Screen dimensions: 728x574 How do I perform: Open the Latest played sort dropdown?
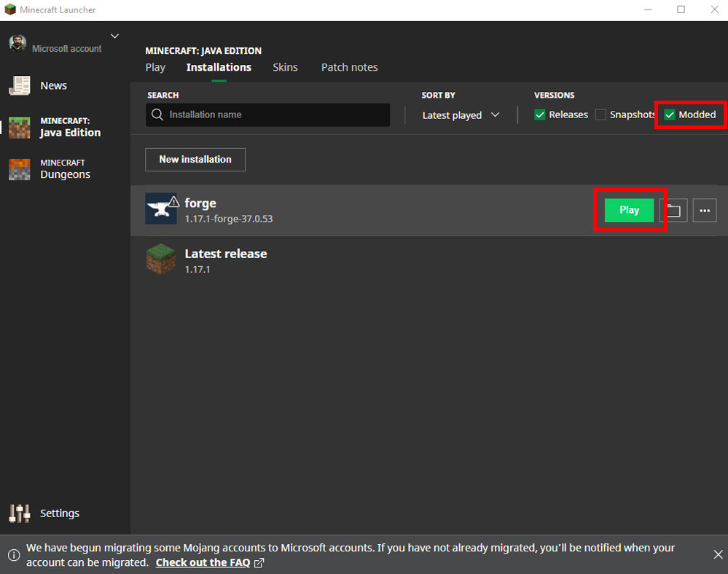(x=459, y=115)
